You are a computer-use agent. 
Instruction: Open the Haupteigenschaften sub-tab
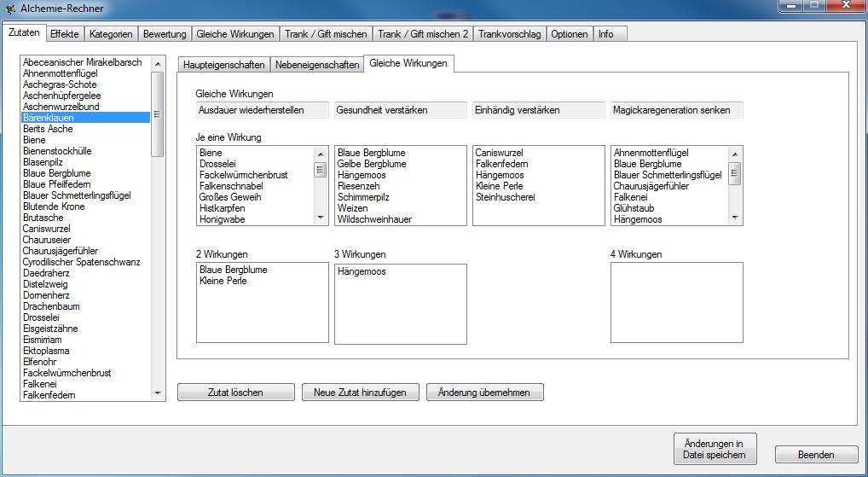(x=223, y=65)
